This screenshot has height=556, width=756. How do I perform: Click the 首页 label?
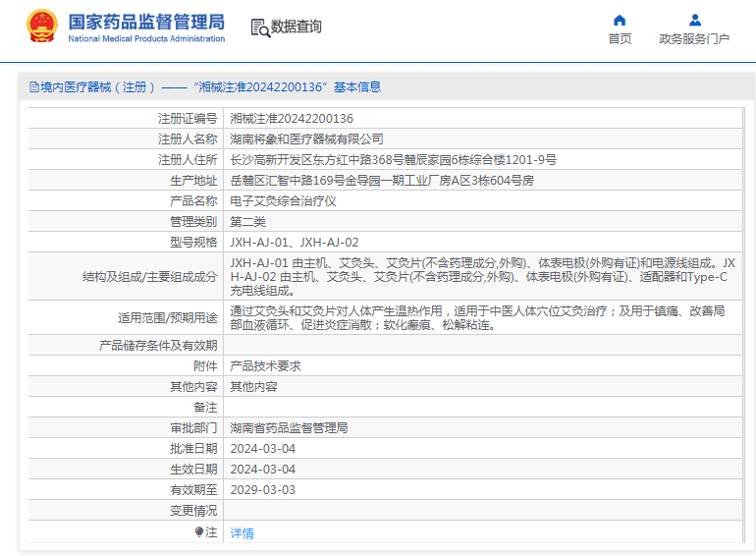pyautogui.click(x=620, y=38)
